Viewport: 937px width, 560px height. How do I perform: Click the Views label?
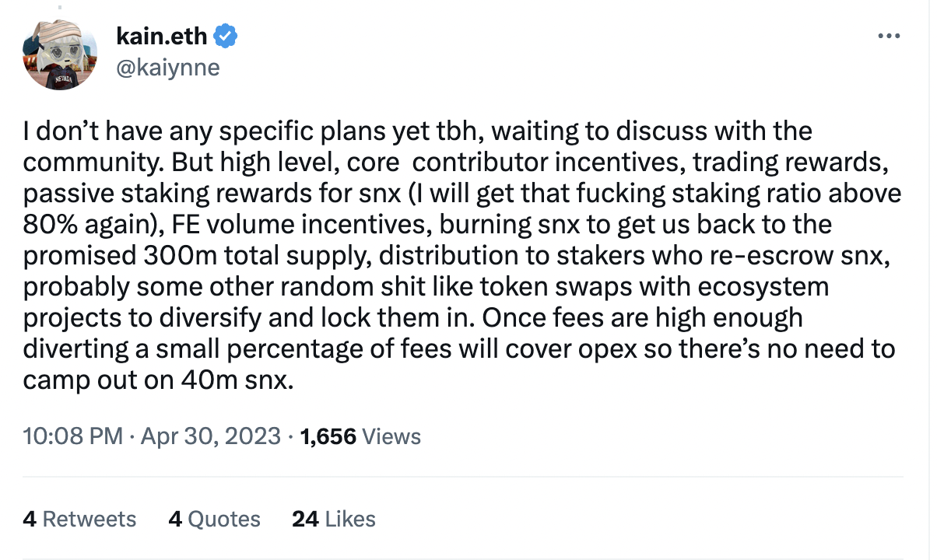point(392,436)
